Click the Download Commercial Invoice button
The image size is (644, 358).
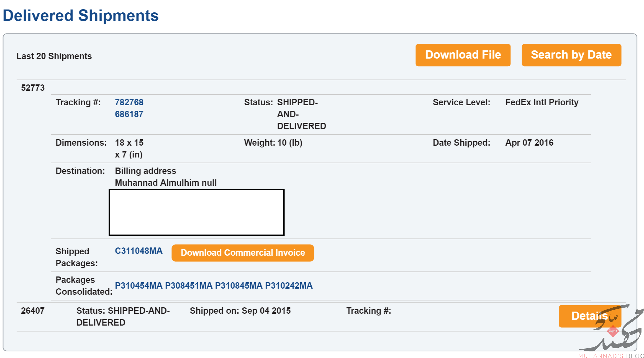click(x=243, y=253)
